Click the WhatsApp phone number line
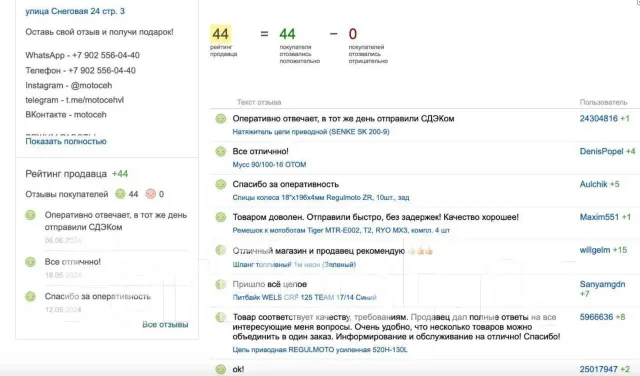The width and height of the screenshot is (640, 376). pyautogui.click(x=82, y=55)
